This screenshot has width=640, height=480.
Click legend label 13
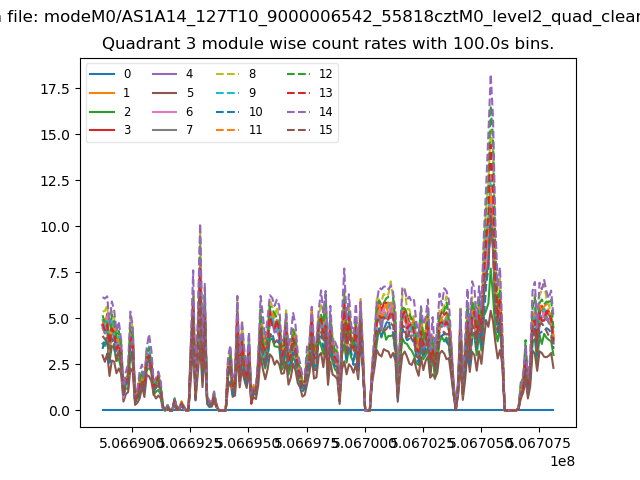[x=325, y=92]
